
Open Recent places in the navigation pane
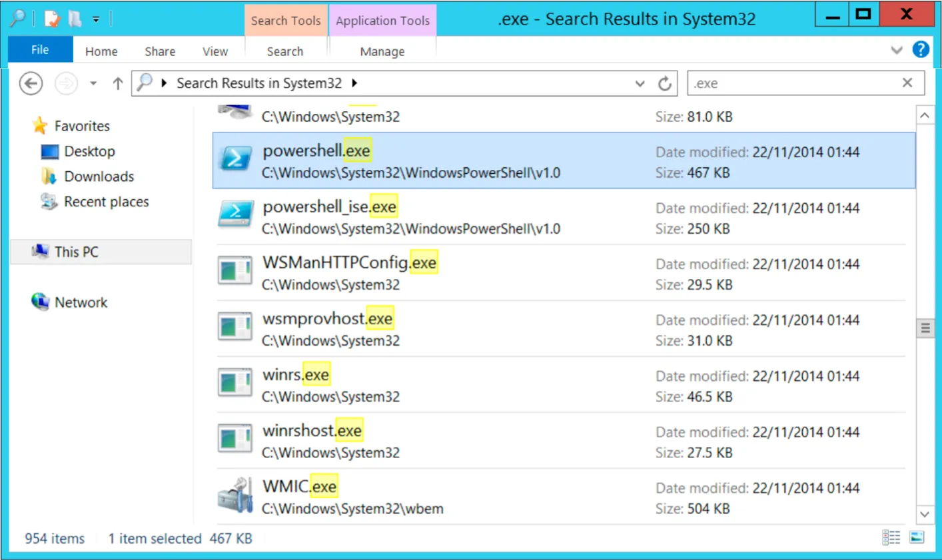[106, 202]
